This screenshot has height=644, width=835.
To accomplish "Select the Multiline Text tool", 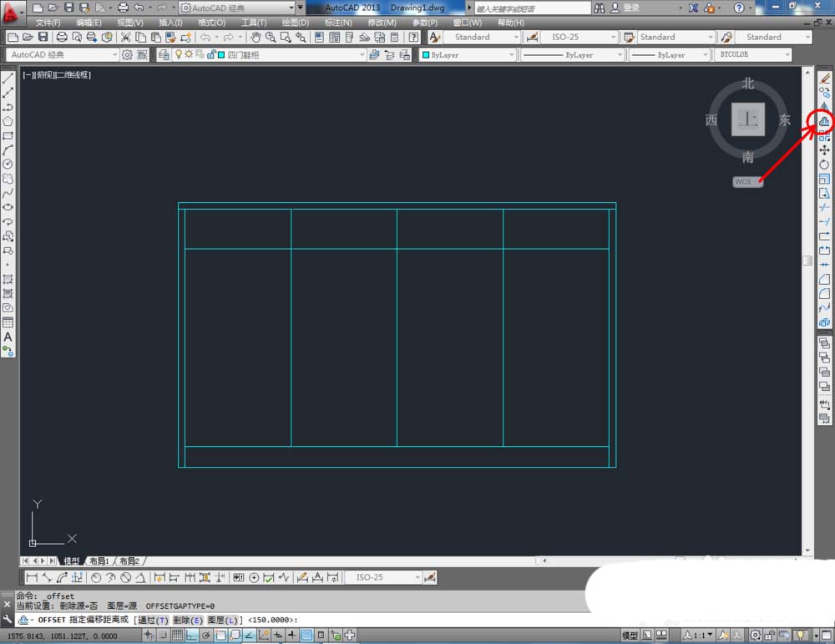I will (x=8, y=337).
